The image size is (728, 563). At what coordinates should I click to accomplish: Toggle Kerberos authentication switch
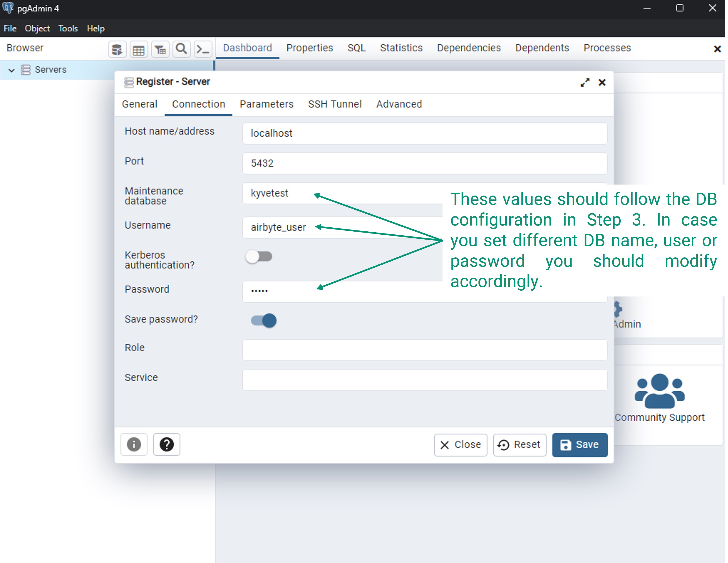[259, 256]
